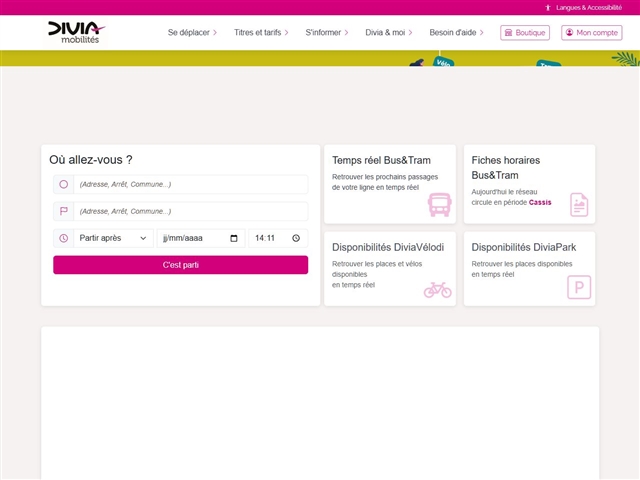
Task: Click the timetable document icon
Action: pos(579,205)
